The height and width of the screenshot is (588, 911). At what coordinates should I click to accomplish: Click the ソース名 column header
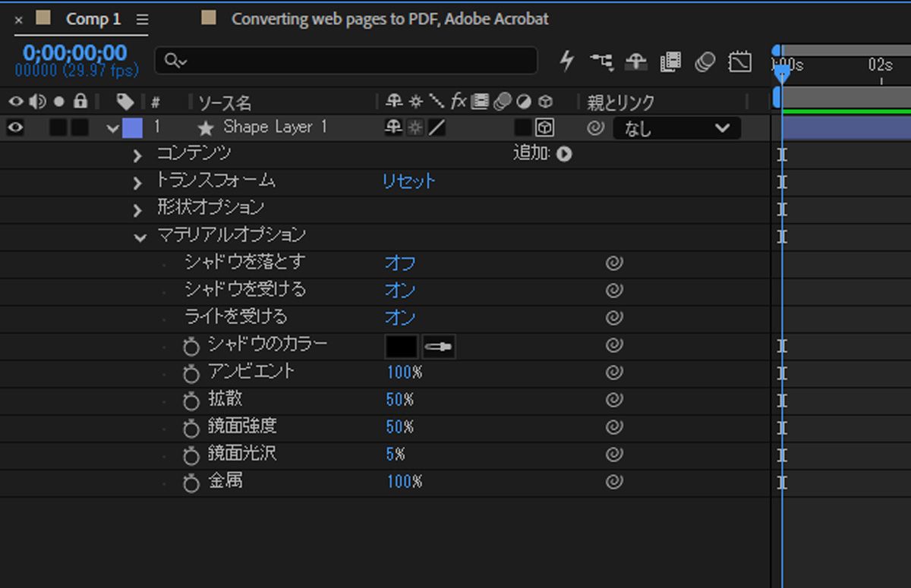(x=225, y=102)
